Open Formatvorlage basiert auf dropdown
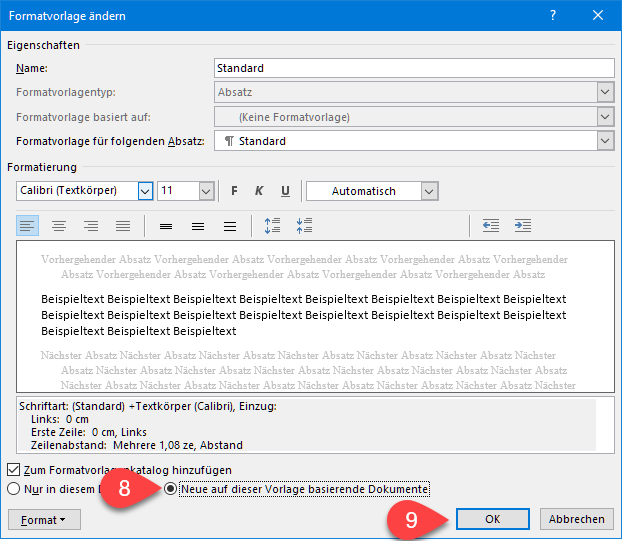Viewport: 622px width, 541px height. point(605,117)
